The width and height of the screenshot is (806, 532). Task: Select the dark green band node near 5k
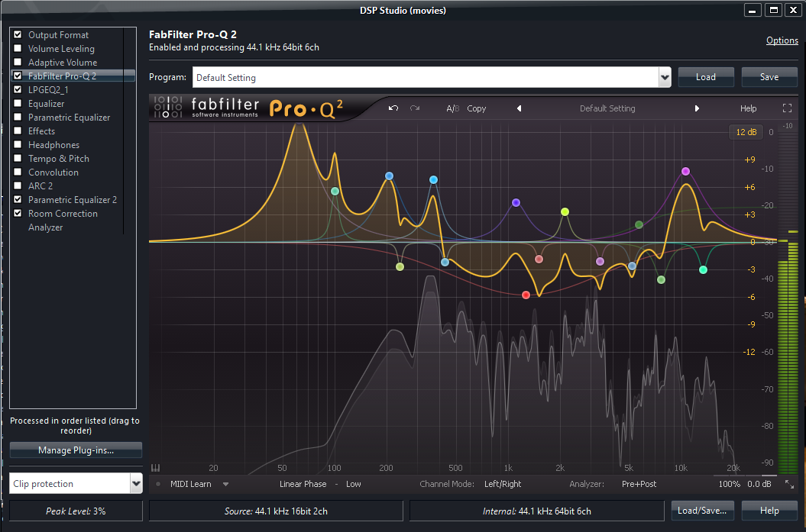click(639, 224)
